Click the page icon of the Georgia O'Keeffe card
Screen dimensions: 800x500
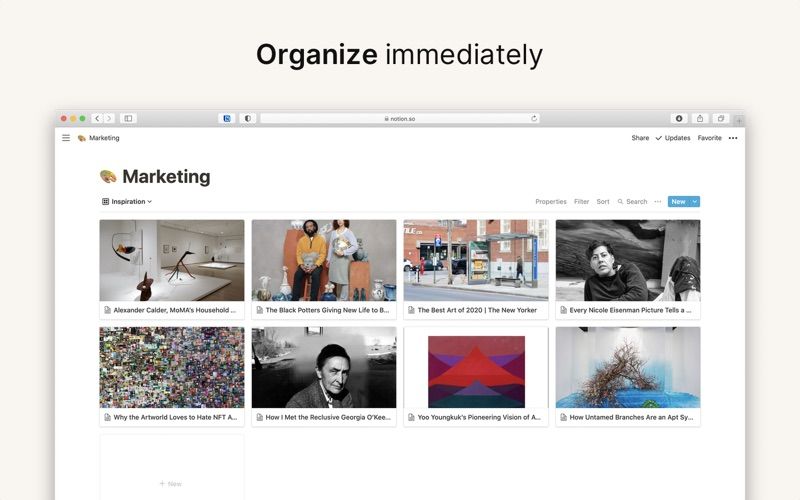tap(260, 417)
